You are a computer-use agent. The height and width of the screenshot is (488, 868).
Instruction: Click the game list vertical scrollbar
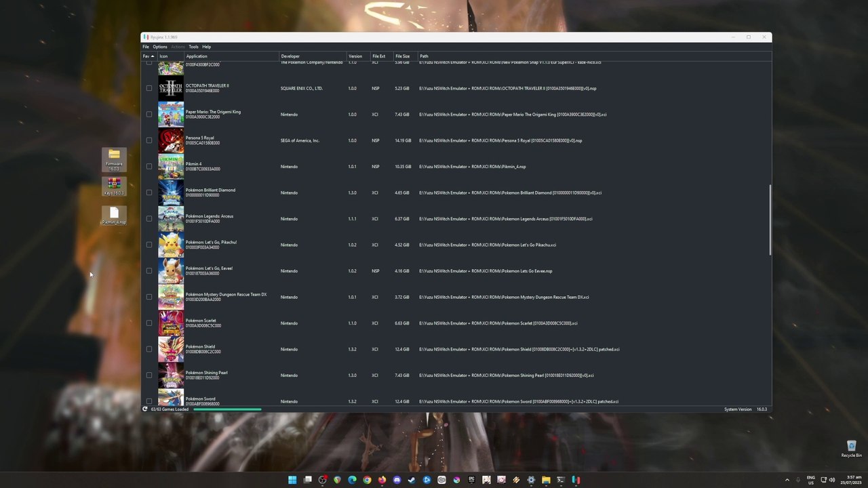[x=770, y=220]
